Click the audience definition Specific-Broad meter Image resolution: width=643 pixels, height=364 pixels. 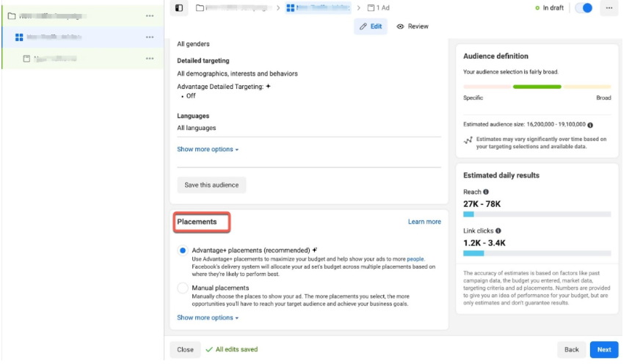click(x=537, y=87)
